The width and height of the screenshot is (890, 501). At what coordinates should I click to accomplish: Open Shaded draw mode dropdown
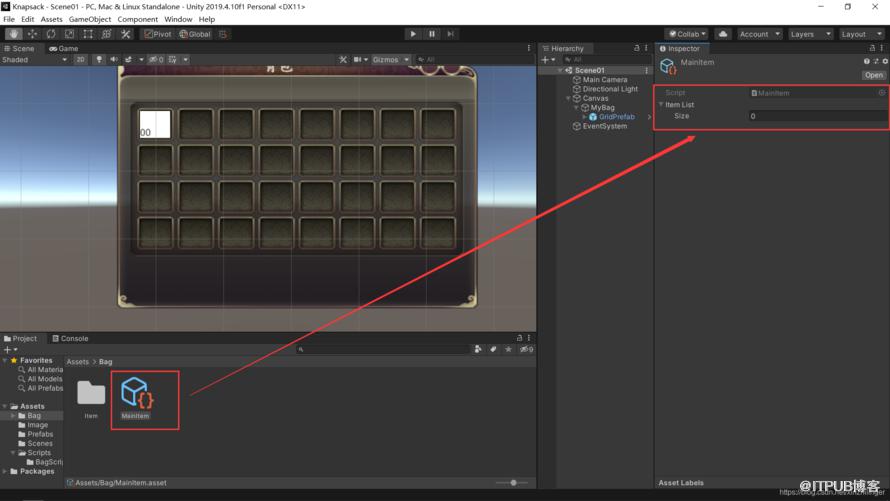[34, 60]
